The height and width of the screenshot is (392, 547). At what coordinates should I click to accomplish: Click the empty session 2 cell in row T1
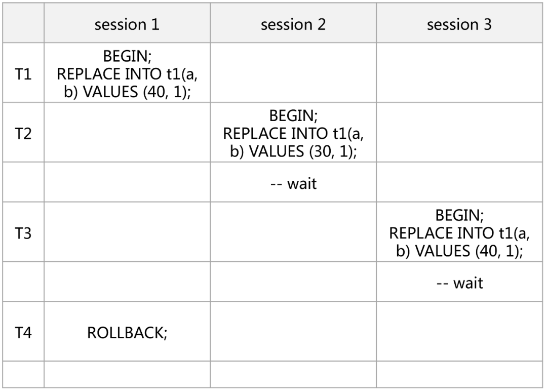pyautogui.click(x=293, y=72)
